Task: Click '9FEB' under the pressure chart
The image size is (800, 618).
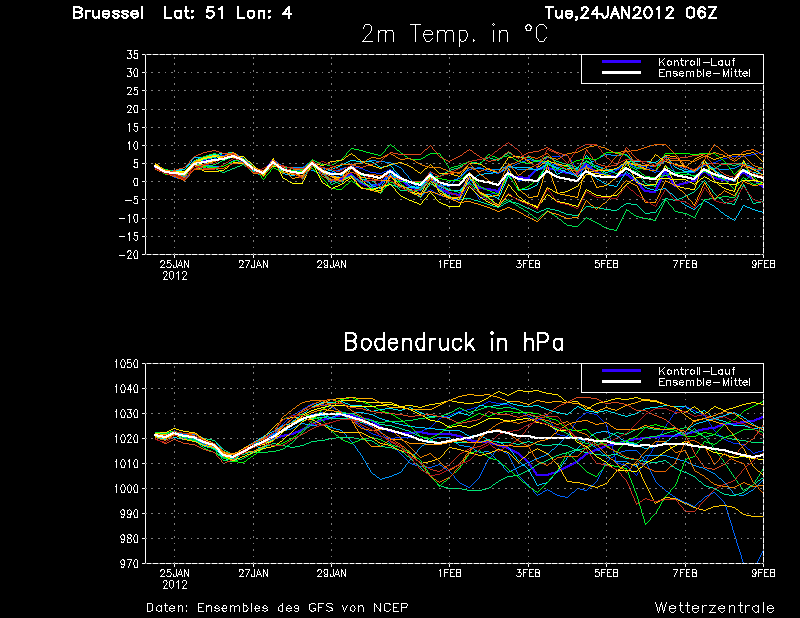Action: (x=763, y=574)
